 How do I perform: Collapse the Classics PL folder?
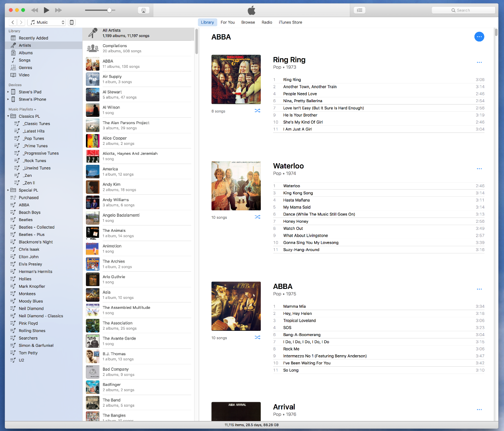[8, 117]
